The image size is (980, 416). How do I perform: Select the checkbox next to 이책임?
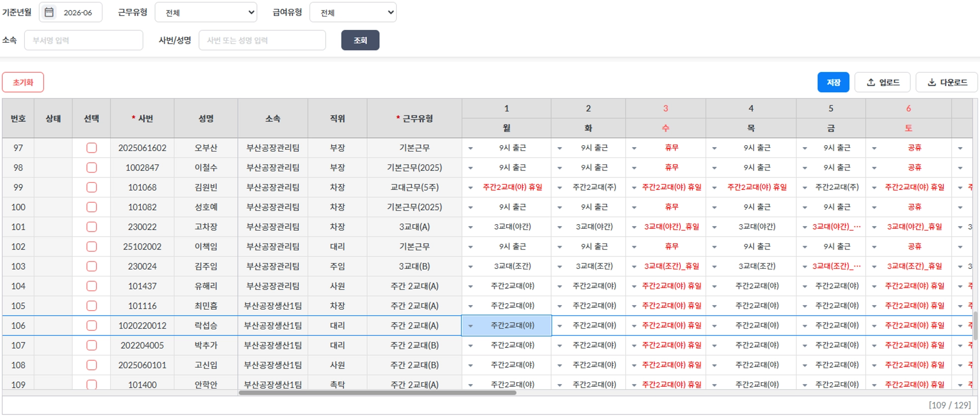click(x=91, y=247)
